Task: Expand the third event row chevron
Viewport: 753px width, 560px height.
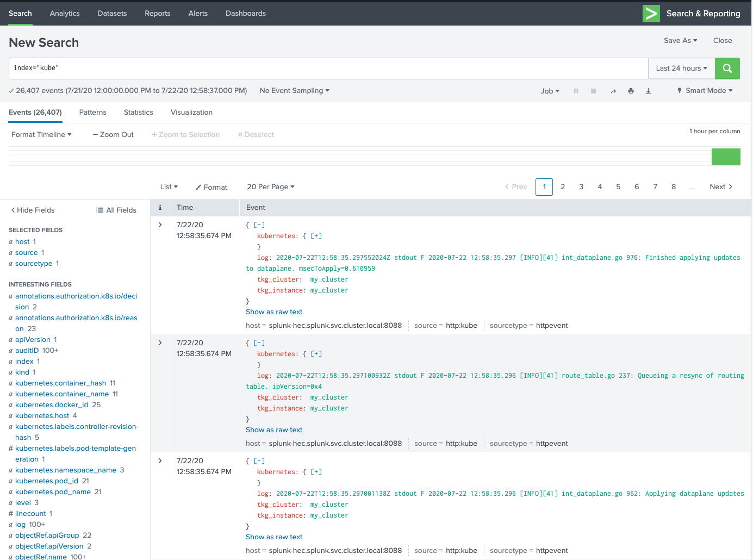Action: coord(160,461)
